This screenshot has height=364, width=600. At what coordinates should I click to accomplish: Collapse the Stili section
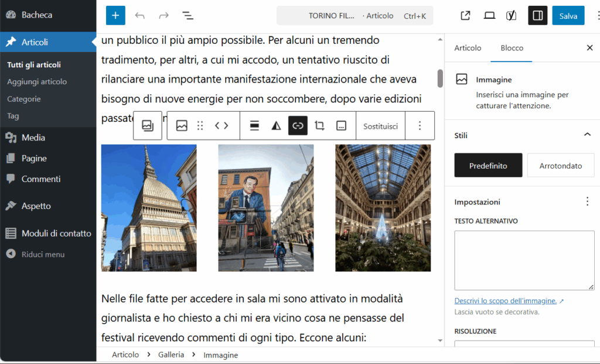(587, 135)
